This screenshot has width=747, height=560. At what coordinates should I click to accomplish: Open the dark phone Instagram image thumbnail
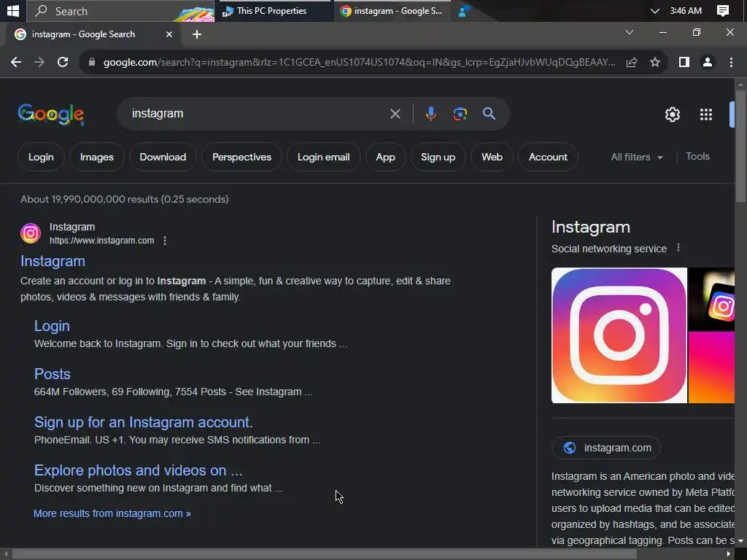[x=712, y=299]
